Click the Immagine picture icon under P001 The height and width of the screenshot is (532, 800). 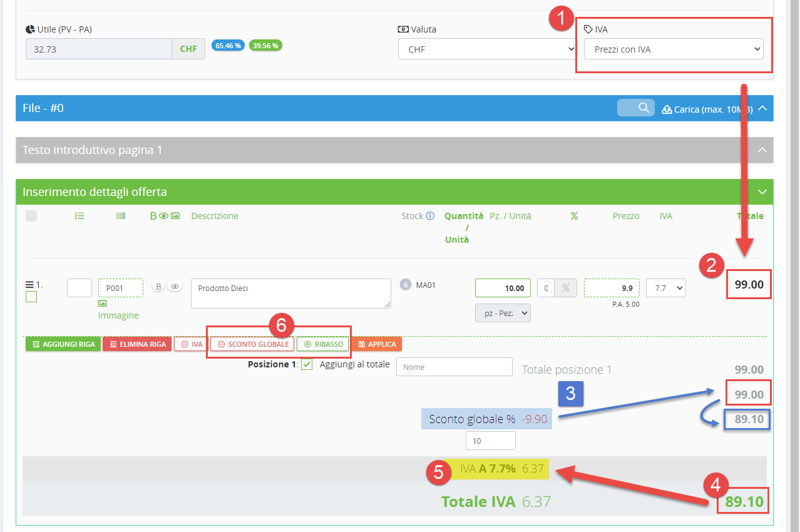click(103, 304)
